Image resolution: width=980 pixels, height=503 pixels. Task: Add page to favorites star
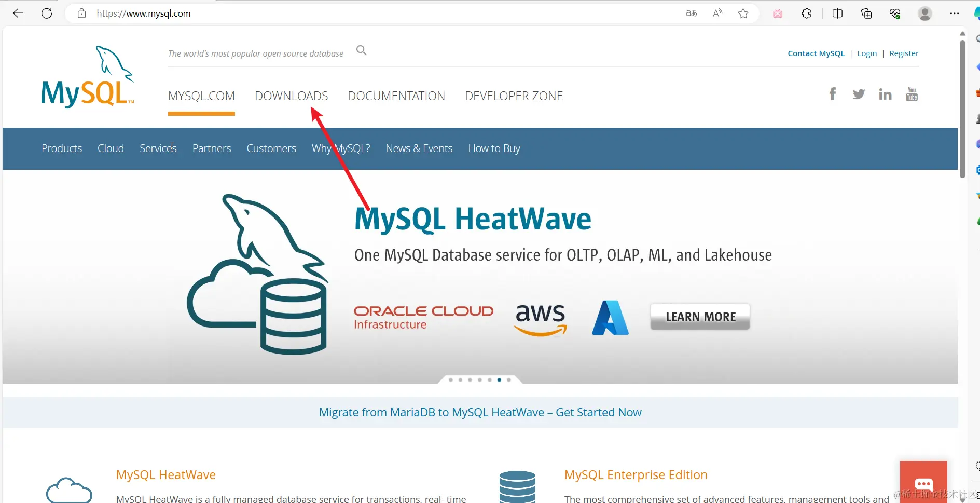(x=743, y=13)
